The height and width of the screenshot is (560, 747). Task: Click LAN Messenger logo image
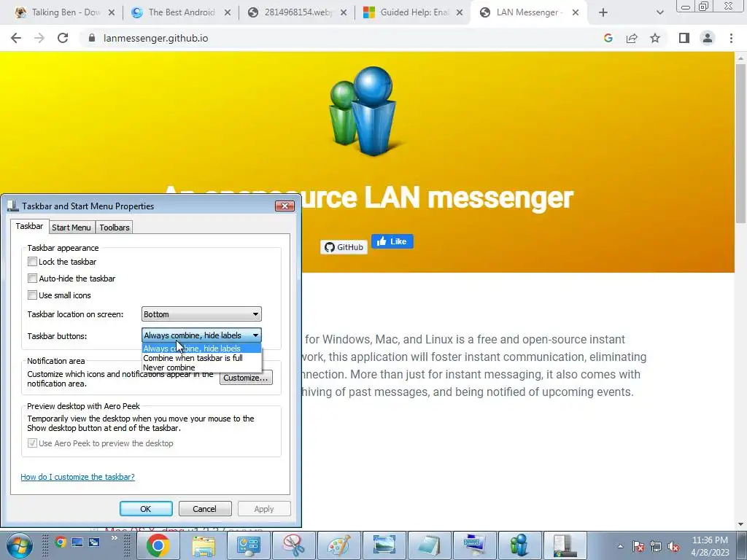pos(366,112)
